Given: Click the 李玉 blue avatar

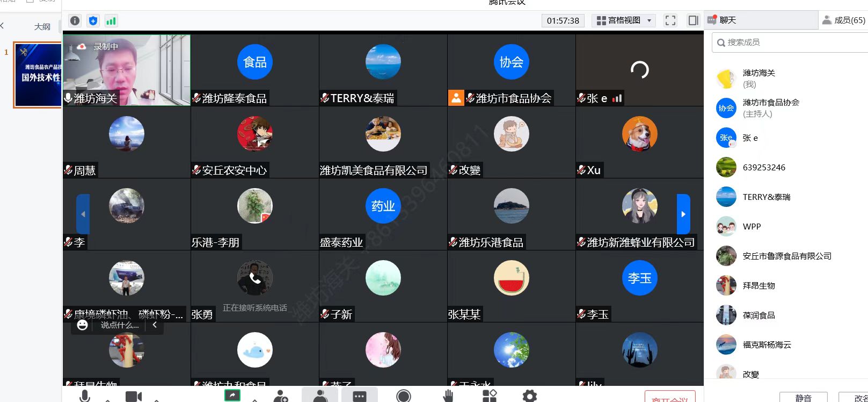Looking at the screenshot, I should [639, 278].
